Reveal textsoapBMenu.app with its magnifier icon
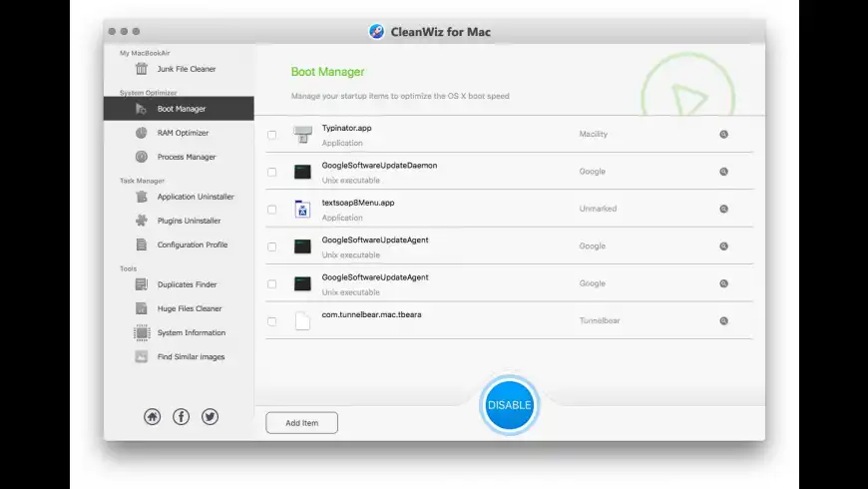The height and width of the screenshot is (489, 868). [x=723, y=209]
